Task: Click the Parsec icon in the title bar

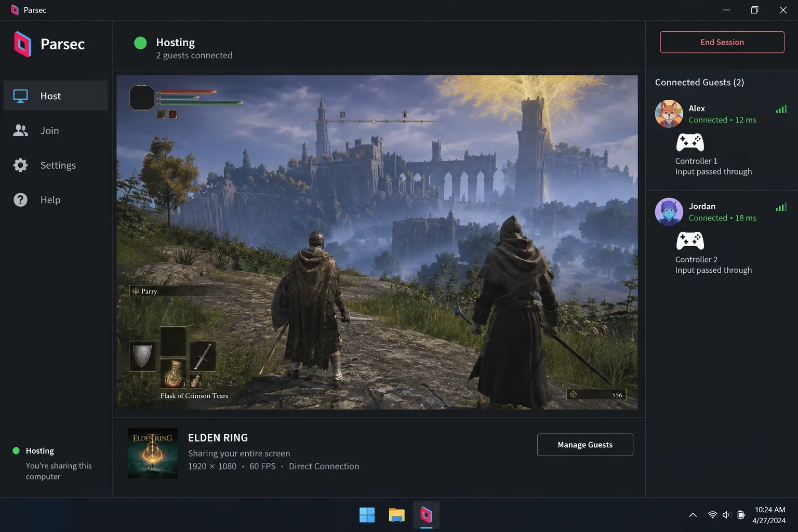Action: (x=15, y=10)
